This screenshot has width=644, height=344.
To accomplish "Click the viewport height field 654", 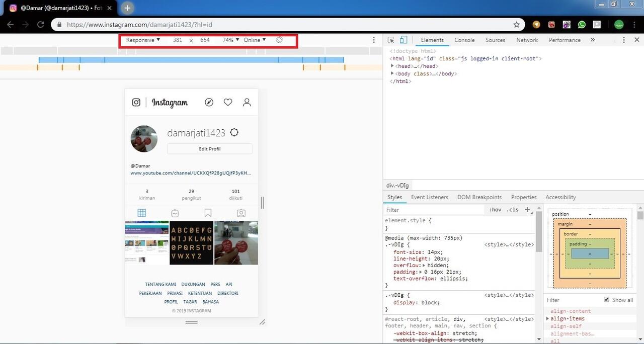I will (205, 40).
